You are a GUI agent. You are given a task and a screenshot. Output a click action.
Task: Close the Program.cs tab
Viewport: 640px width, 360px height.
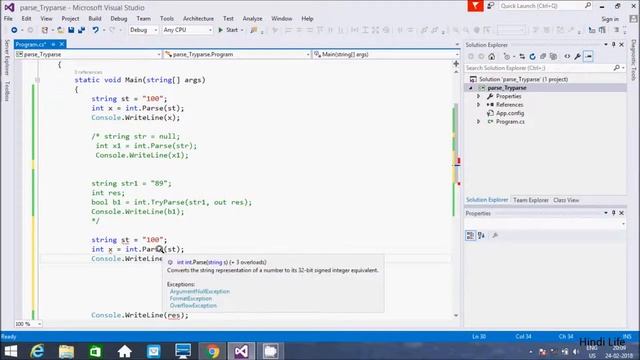click(x=62, y=44)
